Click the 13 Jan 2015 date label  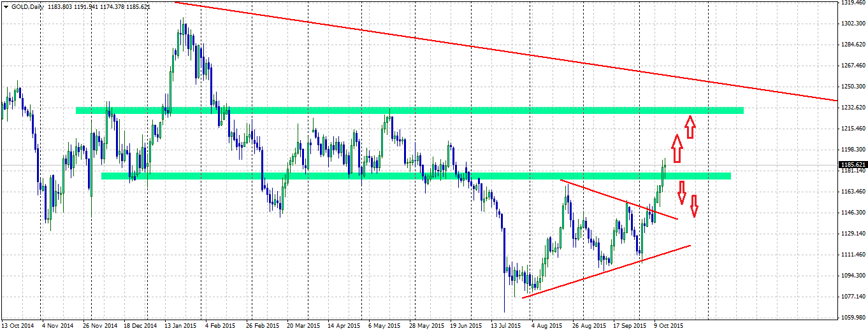point(181,325)
